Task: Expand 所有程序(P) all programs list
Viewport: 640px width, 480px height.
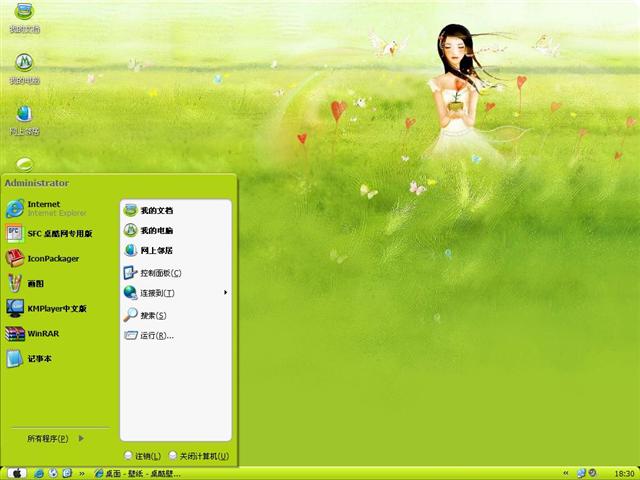Action: [56, 438]
